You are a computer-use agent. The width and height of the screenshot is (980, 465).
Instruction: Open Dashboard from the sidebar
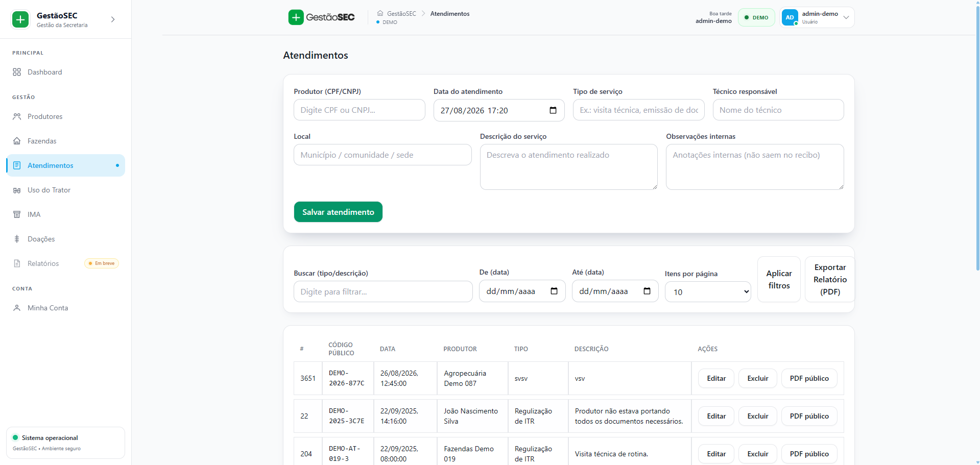point(65,72)
